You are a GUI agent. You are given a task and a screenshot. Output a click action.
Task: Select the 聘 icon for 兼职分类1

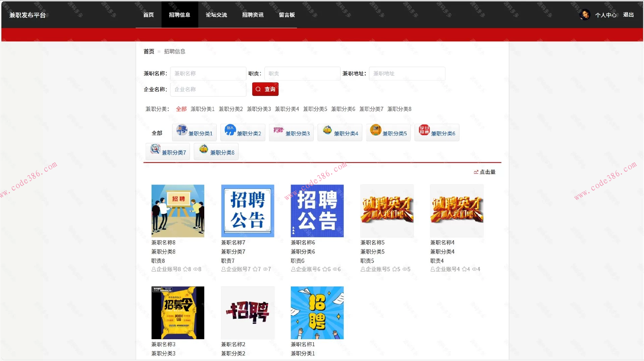[x=182, y=131]
